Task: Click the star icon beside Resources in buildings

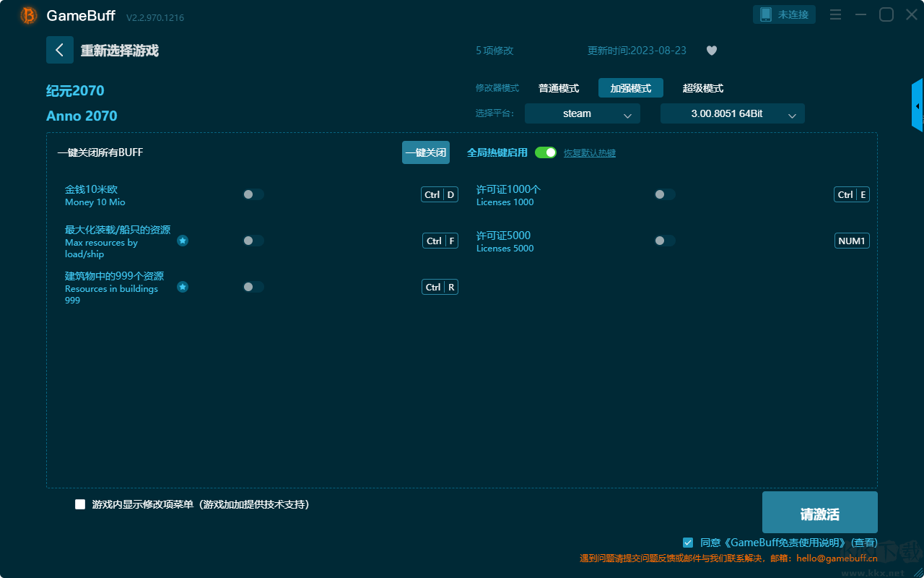Action: [x=183, y=287]
